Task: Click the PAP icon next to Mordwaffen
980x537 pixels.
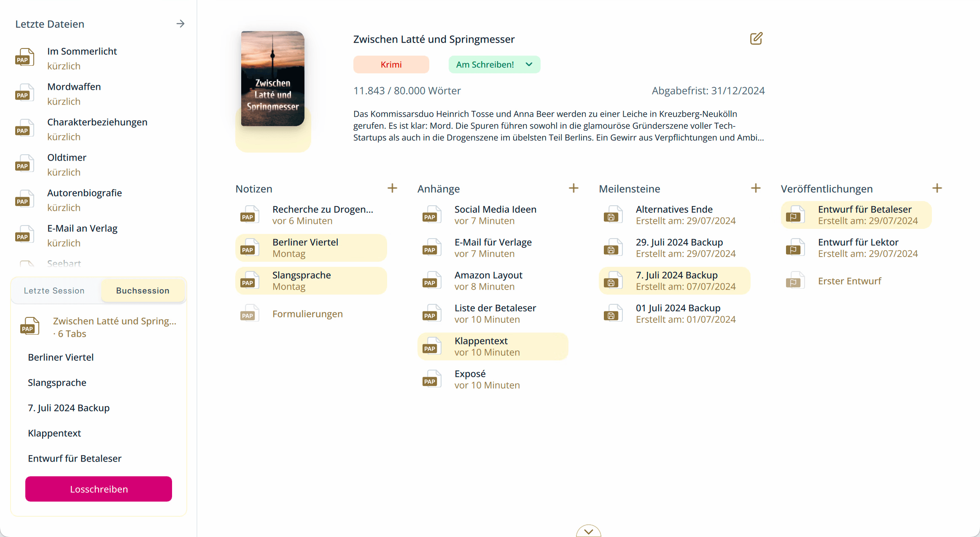Action: [x=25, y=93]
